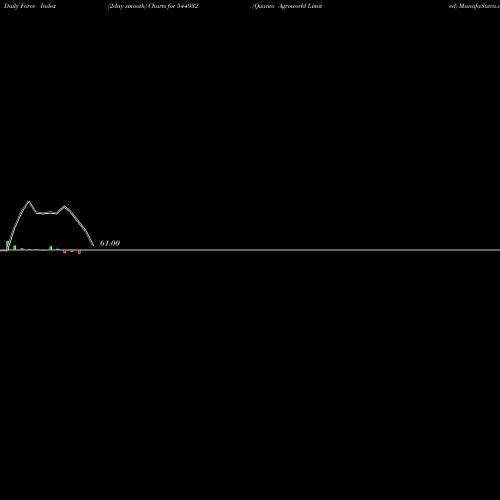
Task: Click the last red bar below the zero line
Action: [79, 252]
